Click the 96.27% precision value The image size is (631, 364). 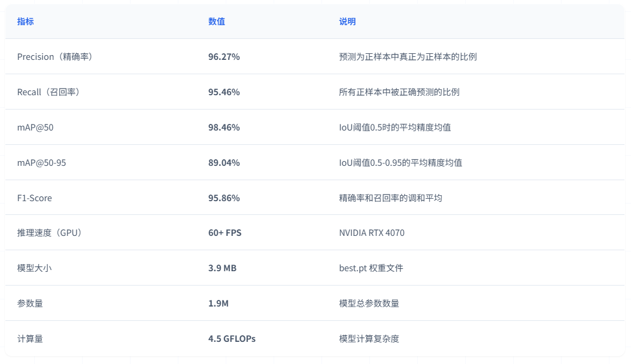click(224, 57)
